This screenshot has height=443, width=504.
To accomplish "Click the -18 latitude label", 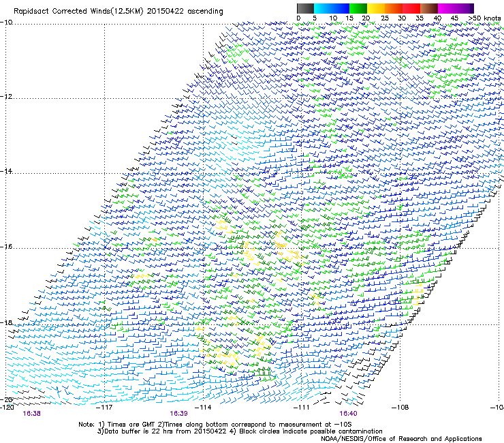I will pyautogui.click(x=6, y=322).
